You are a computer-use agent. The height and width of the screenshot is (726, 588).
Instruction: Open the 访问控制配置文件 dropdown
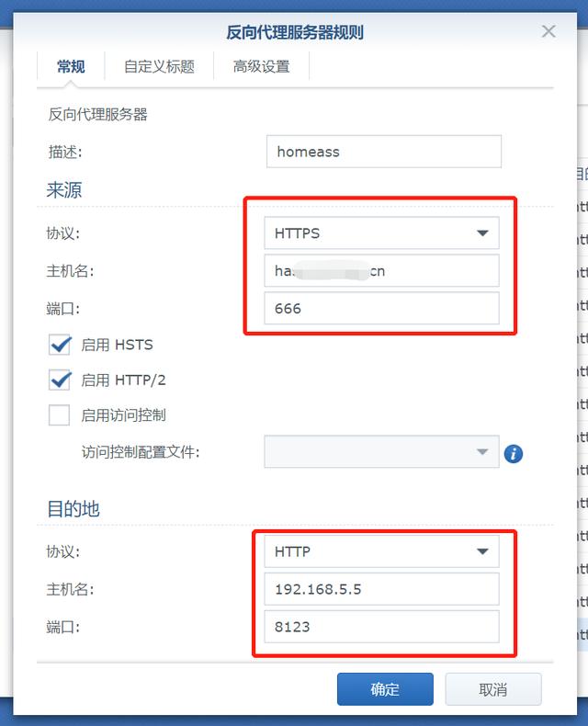(381, 452)
